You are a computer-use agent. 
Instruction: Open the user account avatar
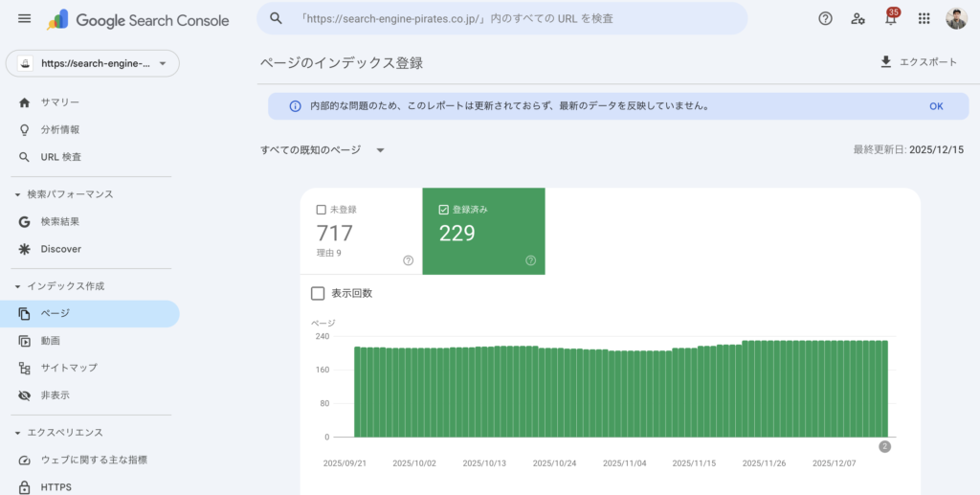pos(956,18)
